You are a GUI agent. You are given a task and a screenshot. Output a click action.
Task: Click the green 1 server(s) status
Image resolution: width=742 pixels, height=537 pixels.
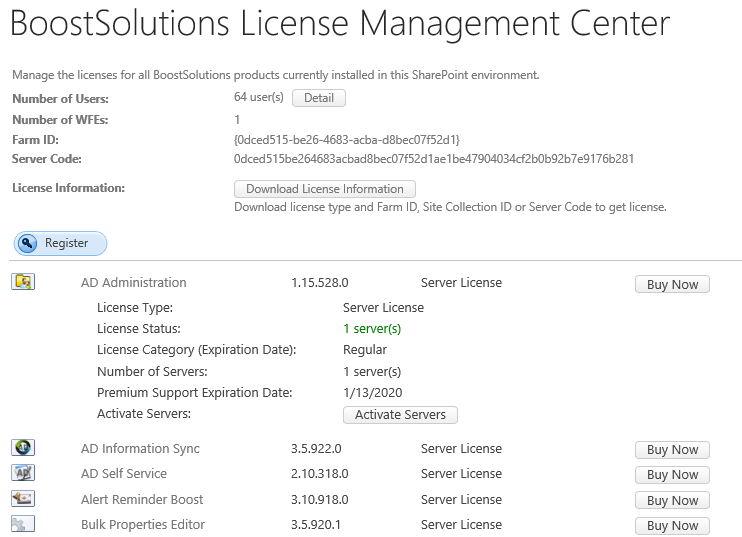click(372, 329)
